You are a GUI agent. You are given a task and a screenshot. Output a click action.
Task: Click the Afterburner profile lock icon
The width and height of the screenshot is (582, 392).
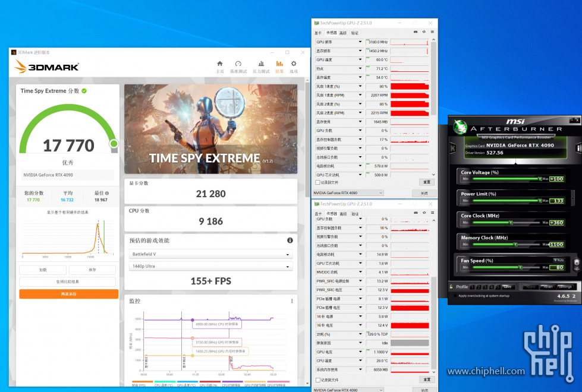tap(451, 287)
